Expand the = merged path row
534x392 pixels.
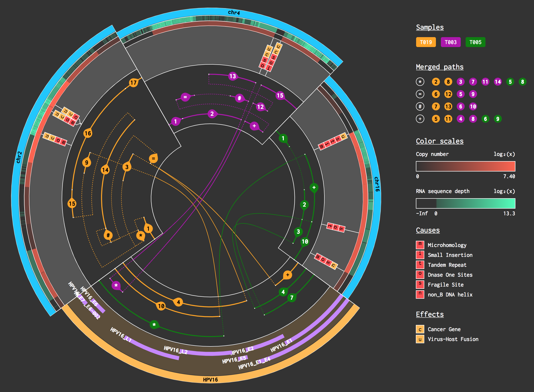pos(420,94)
